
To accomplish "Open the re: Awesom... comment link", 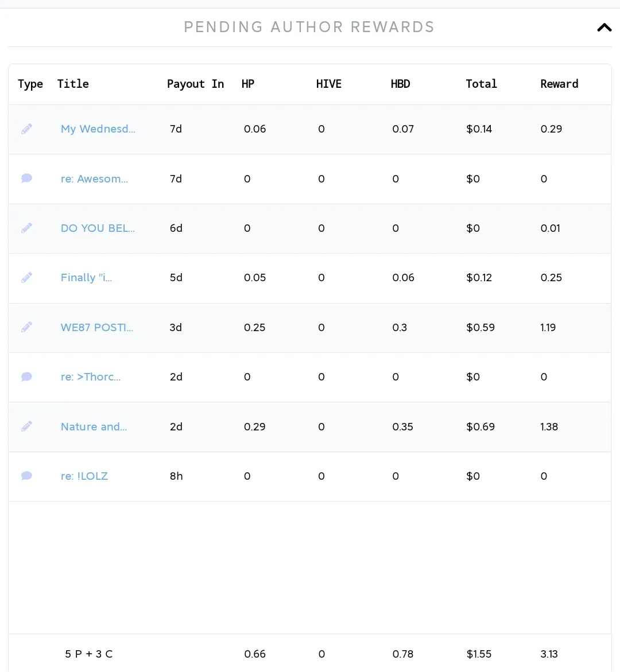I will (x=94, y=179).
